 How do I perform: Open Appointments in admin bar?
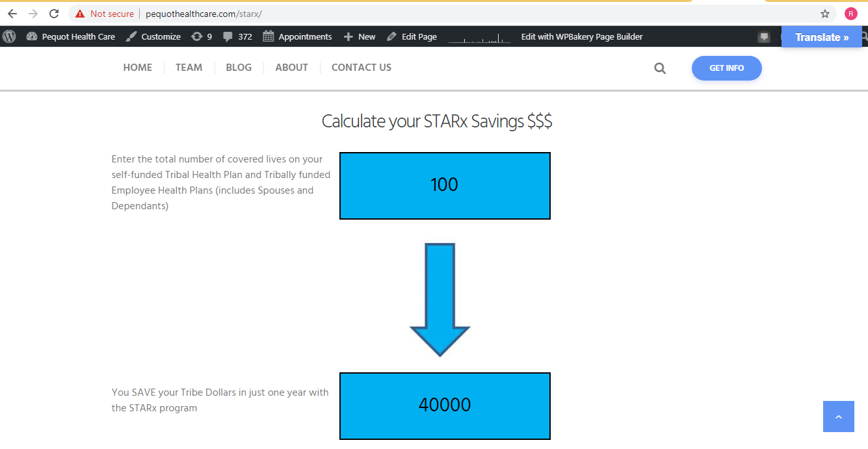[297, 36]
